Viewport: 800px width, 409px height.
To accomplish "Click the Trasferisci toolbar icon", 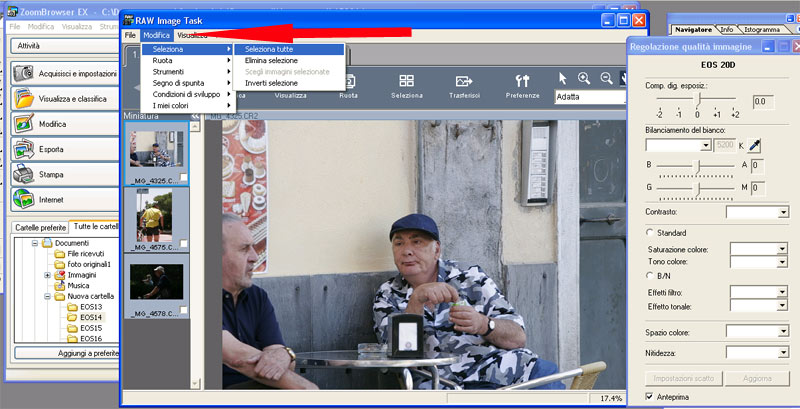I will click(465, 85).
